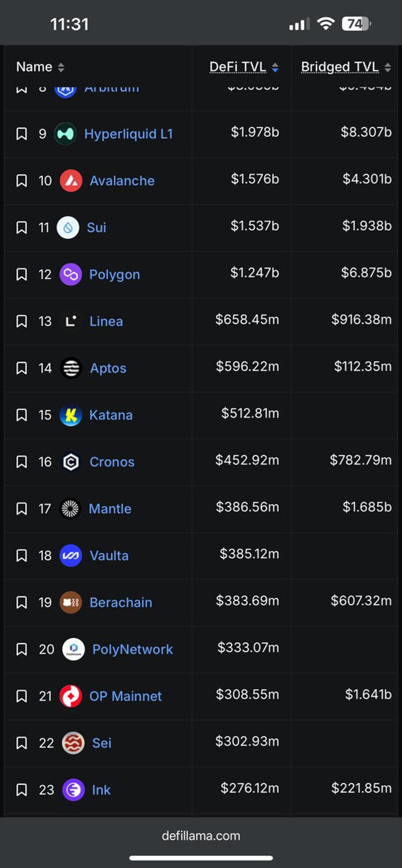Image resolution: width=402 pixels, height=868 pixels.
Task: Tap the Sei chain name
Action: pyautogui.click(x=102, y=743)
